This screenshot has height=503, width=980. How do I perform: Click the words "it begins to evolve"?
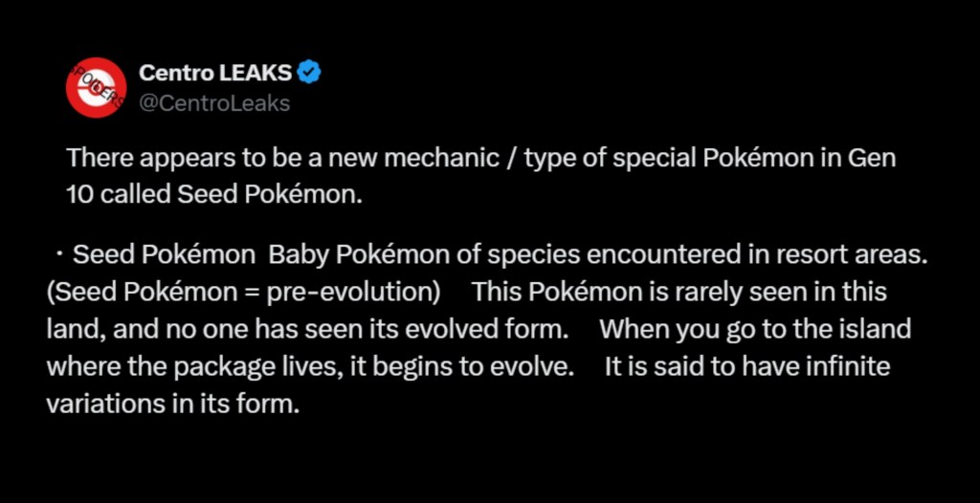tap(489, 367)
